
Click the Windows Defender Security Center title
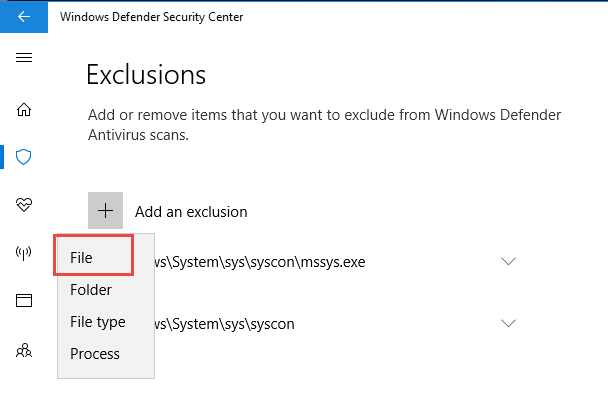(151, 17)
